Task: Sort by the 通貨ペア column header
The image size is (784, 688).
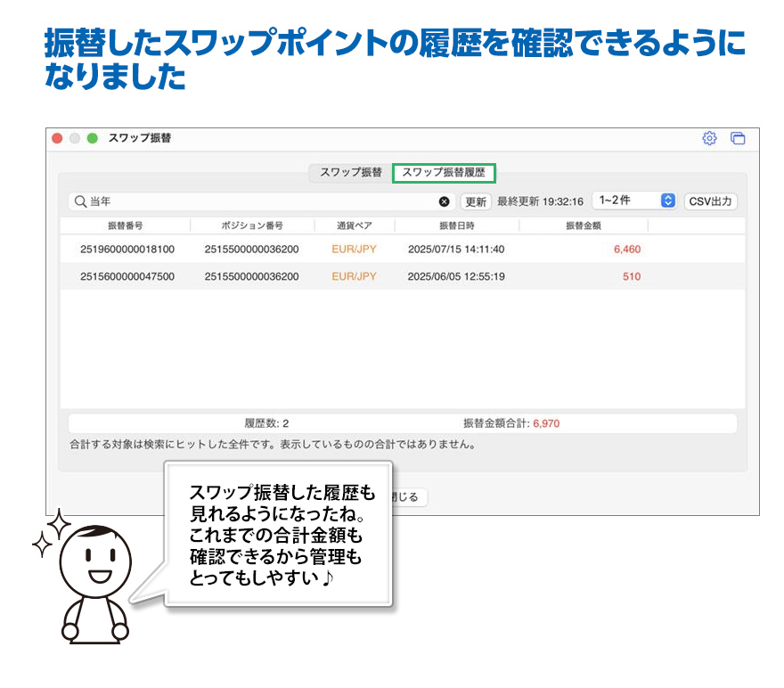Action: tap(354, 225)
